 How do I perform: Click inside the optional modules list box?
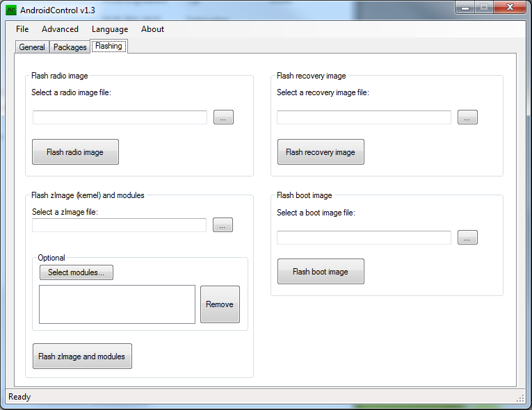[x=117, y=304]
